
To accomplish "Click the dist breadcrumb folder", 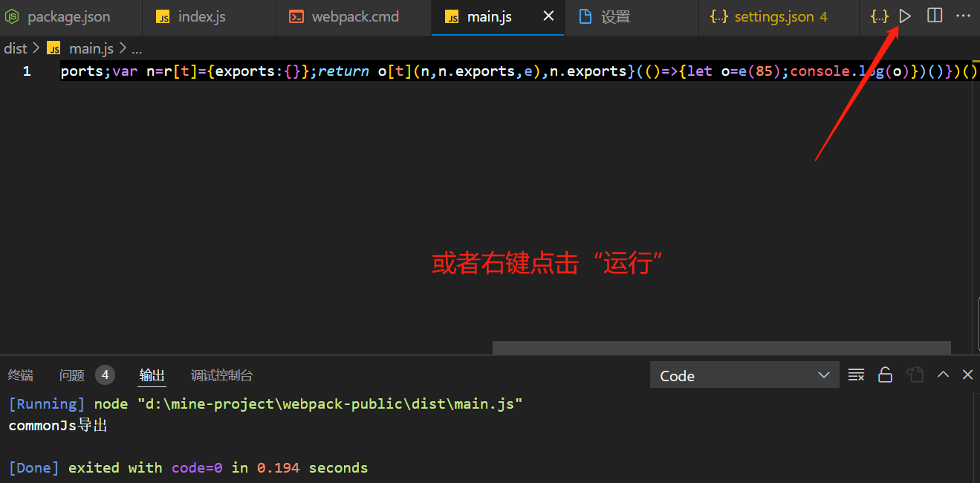I will click(x=16, y=48).
